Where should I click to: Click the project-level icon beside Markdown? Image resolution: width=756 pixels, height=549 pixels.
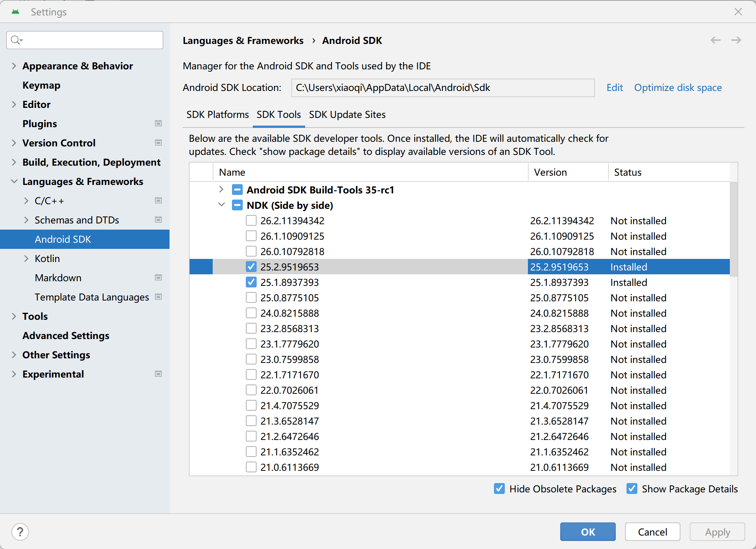point(158,278)
